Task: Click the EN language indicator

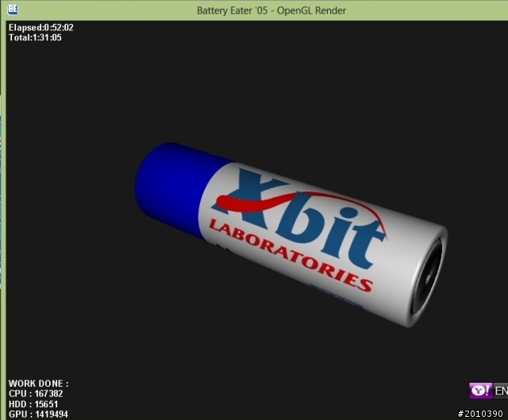Action: 501,391
